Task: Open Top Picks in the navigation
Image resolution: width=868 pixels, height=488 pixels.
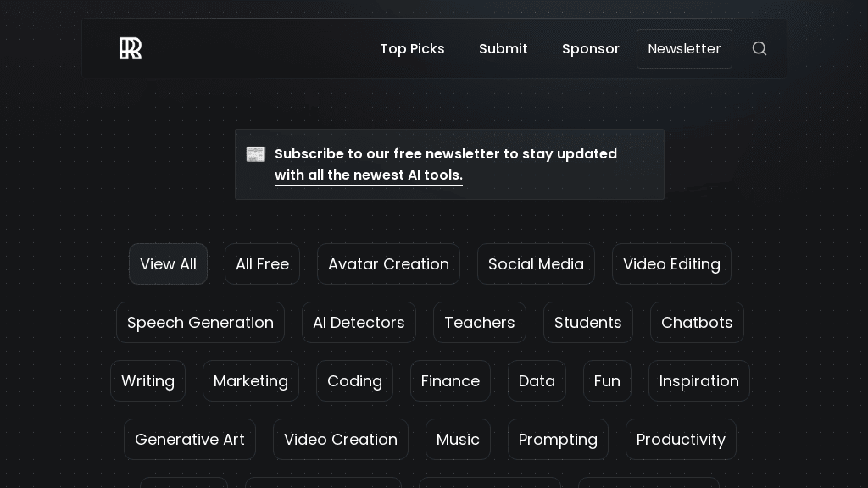Action: (412, 49)
